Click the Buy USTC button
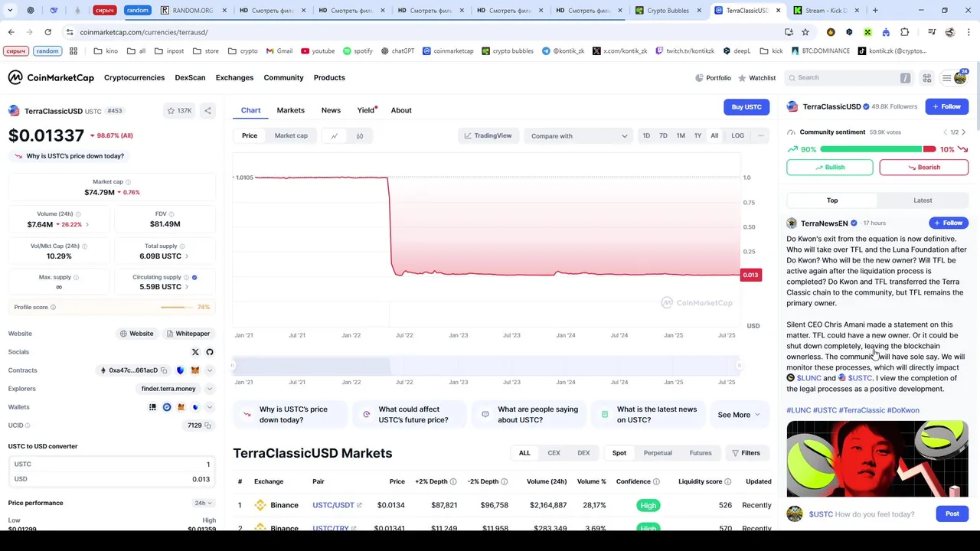 pyautogui.click(x=746, y=107)
